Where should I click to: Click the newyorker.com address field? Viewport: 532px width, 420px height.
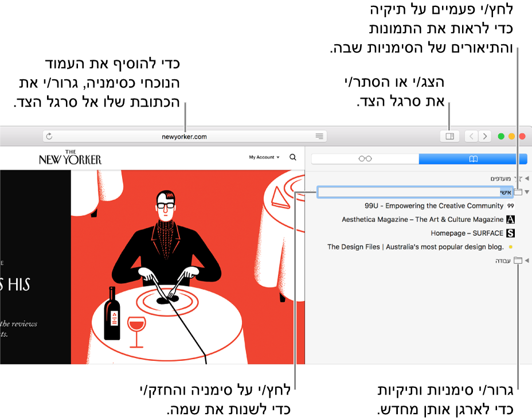pos(184,137)
